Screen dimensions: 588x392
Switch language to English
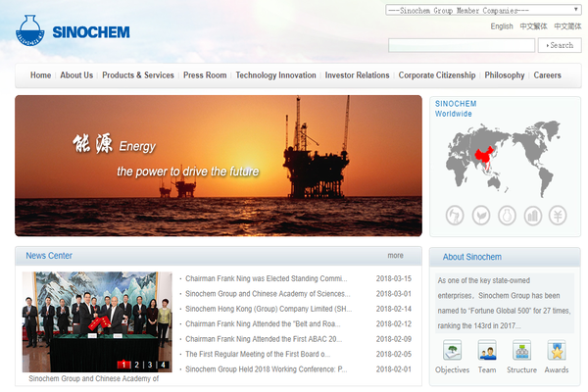pyautogui.click(x=502, y=26)
